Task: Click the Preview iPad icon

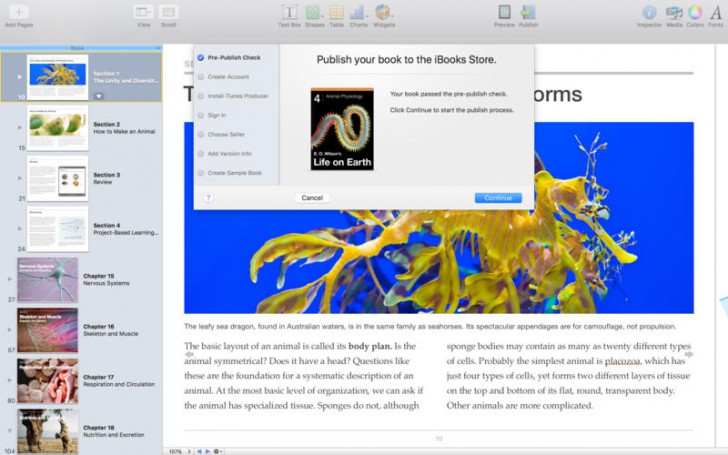Action: 504,12
